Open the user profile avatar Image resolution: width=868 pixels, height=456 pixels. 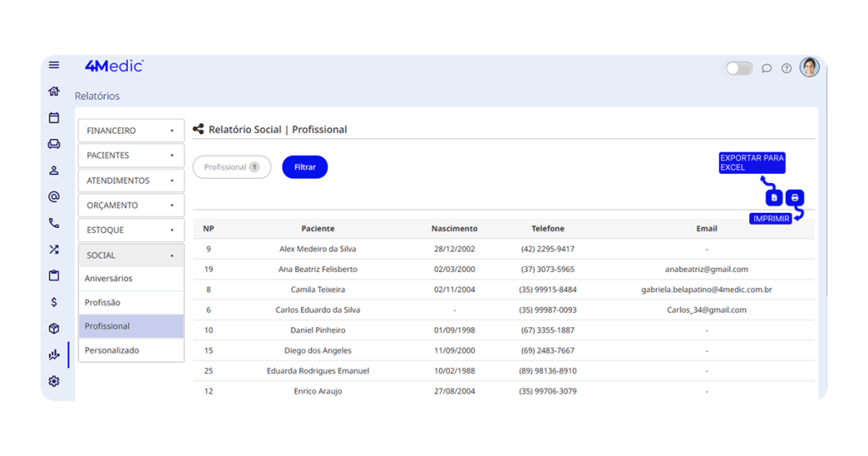[810, 68]
